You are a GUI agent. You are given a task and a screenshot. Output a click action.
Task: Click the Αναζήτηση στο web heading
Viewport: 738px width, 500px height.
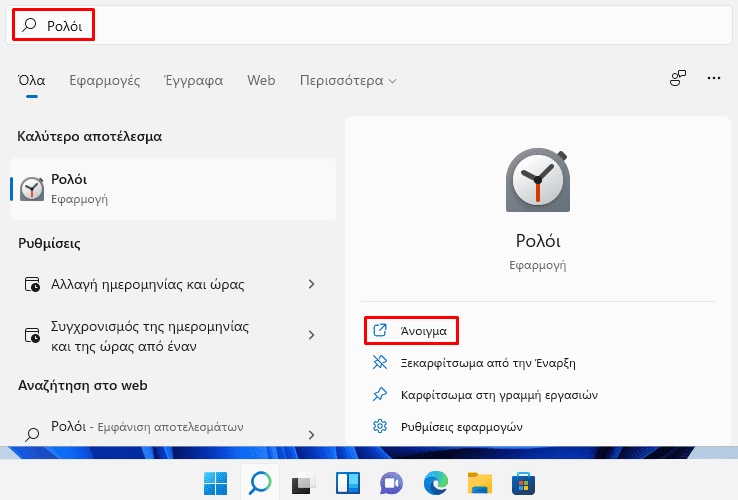pos(83,386)
